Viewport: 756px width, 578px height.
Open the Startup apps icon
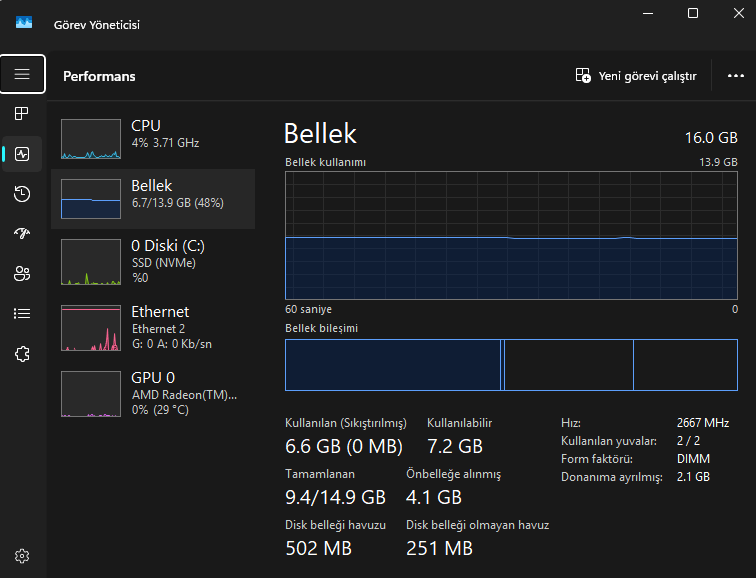(x=22, y=234)
